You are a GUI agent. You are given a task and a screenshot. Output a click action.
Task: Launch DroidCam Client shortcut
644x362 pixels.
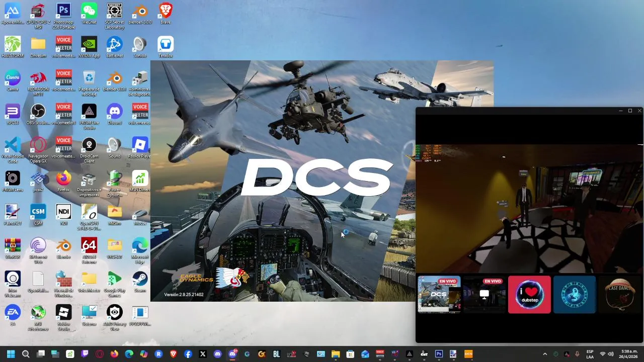pos(89,150)
